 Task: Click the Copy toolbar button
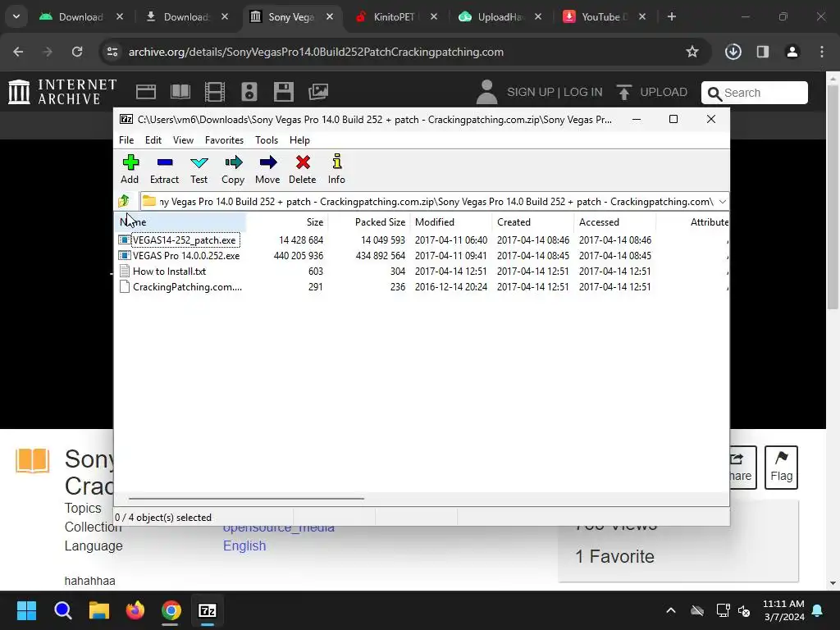233,169
